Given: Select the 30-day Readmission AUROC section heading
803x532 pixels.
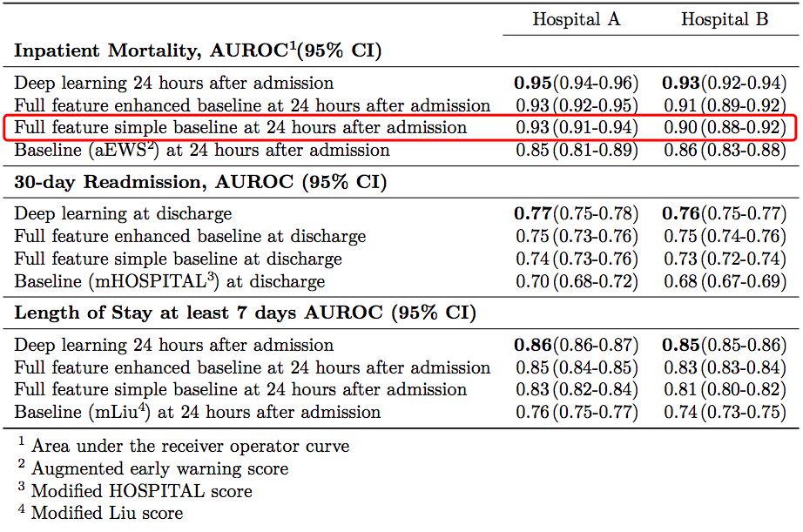Looking at the screenshot, I should [x=200, y=182].
